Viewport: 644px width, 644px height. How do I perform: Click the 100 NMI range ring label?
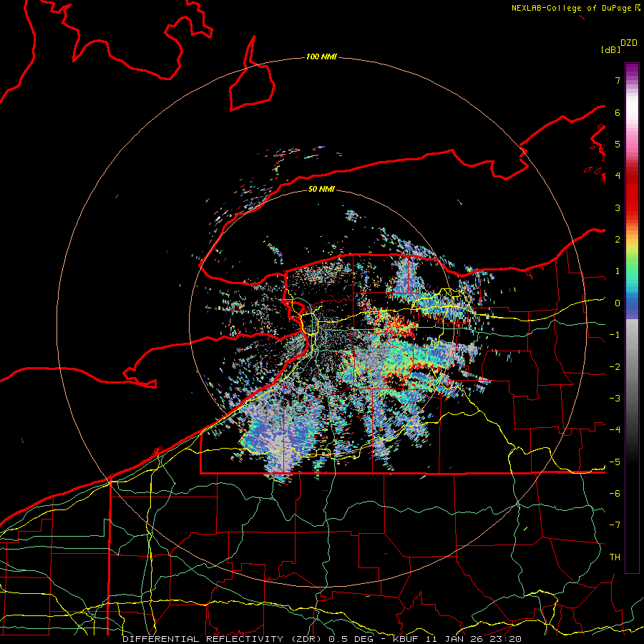pos(321,57)
